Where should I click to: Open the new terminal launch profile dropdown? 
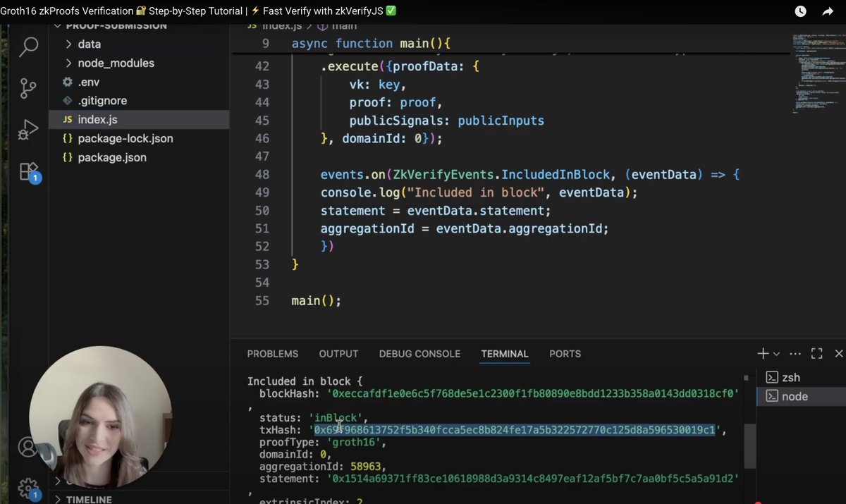(x=776, y=354)
